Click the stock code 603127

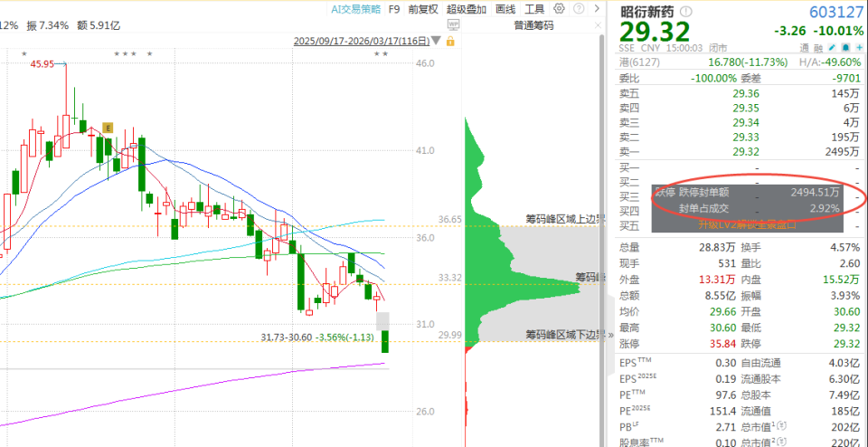[835, 12]
